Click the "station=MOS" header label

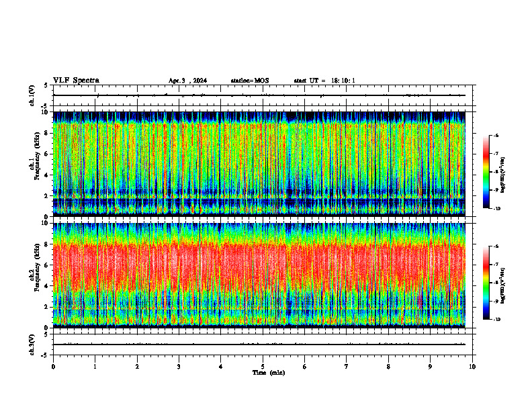(x=250, y=81)
